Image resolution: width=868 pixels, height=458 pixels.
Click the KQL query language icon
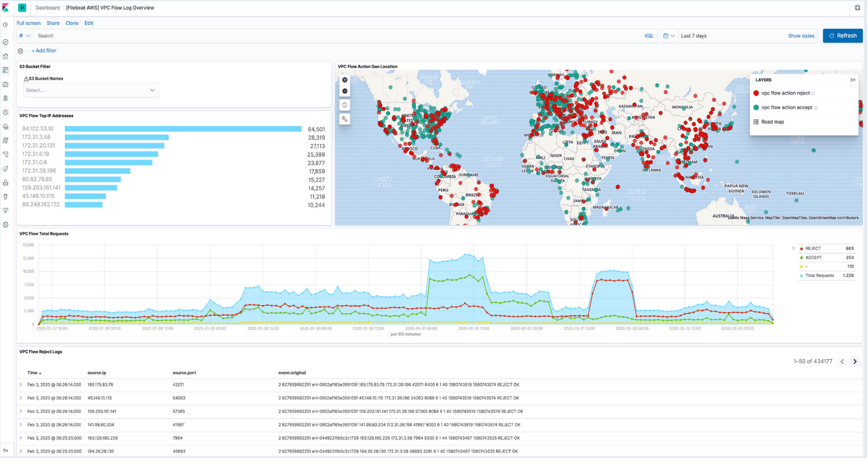click(x=649, y=36)
